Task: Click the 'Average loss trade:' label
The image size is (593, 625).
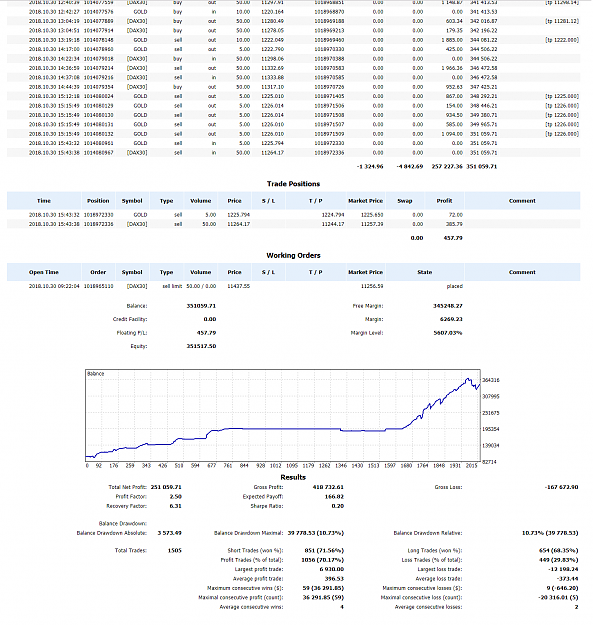Action: click(439, 579)
